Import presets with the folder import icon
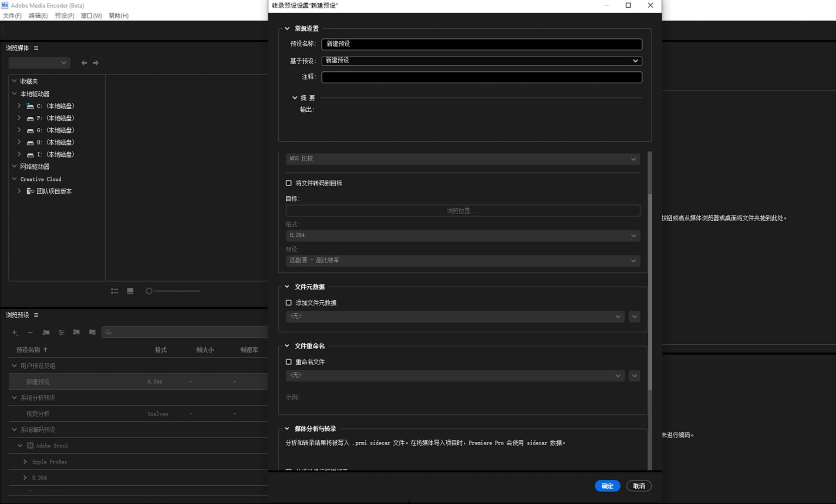This screenshot has height=504, width=836. pyautogui.click(x=77, y=333)
